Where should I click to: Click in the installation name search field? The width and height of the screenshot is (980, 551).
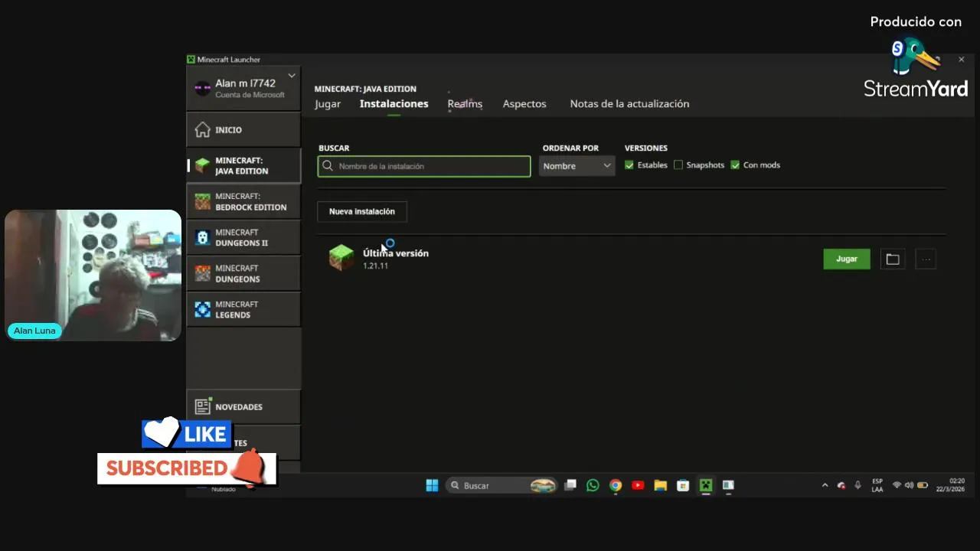tap(424, 166)
